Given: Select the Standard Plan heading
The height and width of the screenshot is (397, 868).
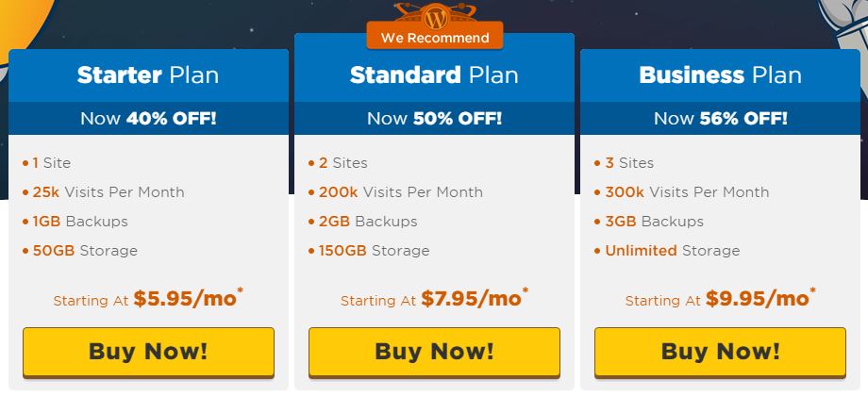Looking at the screenshot, I should pos(434,75).
